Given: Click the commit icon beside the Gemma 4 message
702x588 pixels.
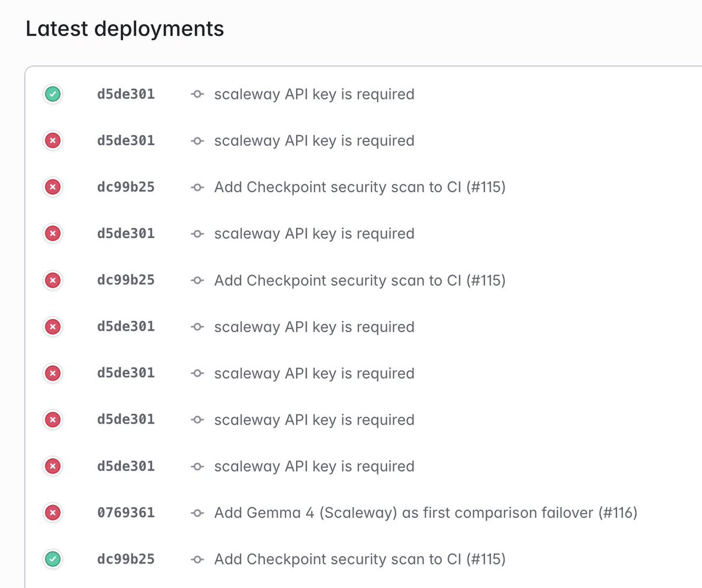Looking at the screenshot, I should [x=198, y=513].
